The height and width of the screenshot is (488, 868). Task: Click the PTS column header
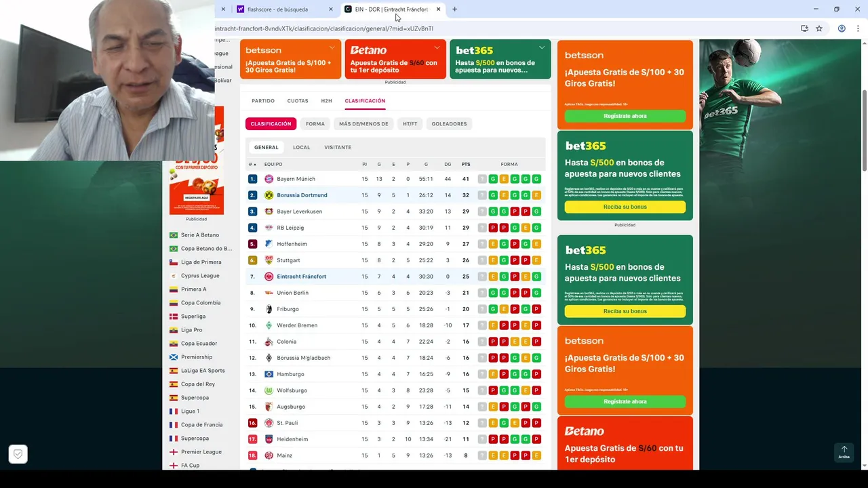click(466, 164)
